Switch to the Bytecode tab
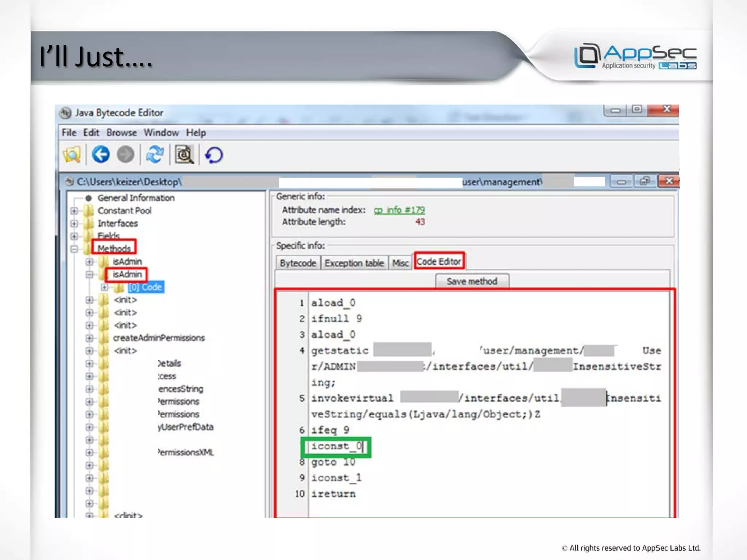 298,263
